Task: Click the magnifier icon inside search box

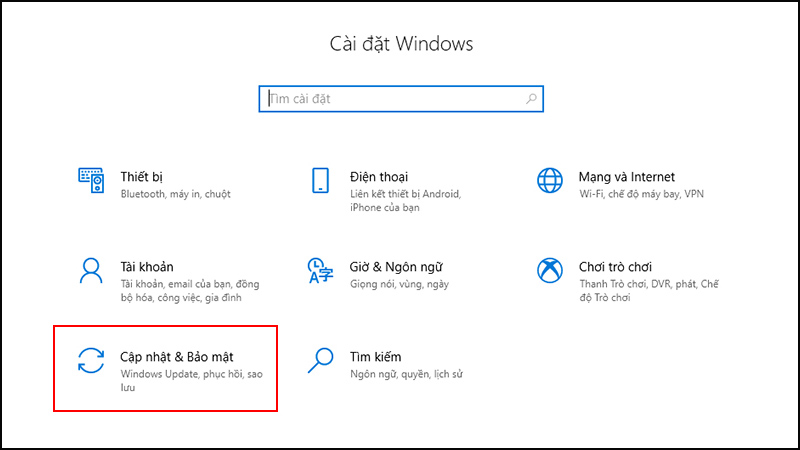Action: pyautogui.click(x=531, y=98)
